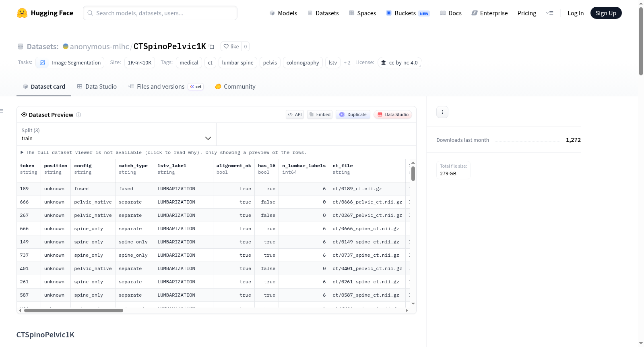
Task: Click the medical tag
Action: [189, 62]
